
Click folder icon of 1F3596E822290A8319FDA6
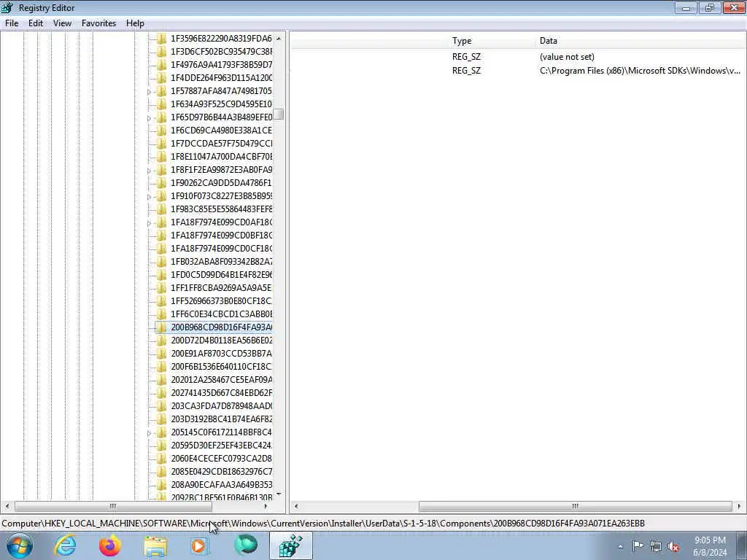point(161,39)
